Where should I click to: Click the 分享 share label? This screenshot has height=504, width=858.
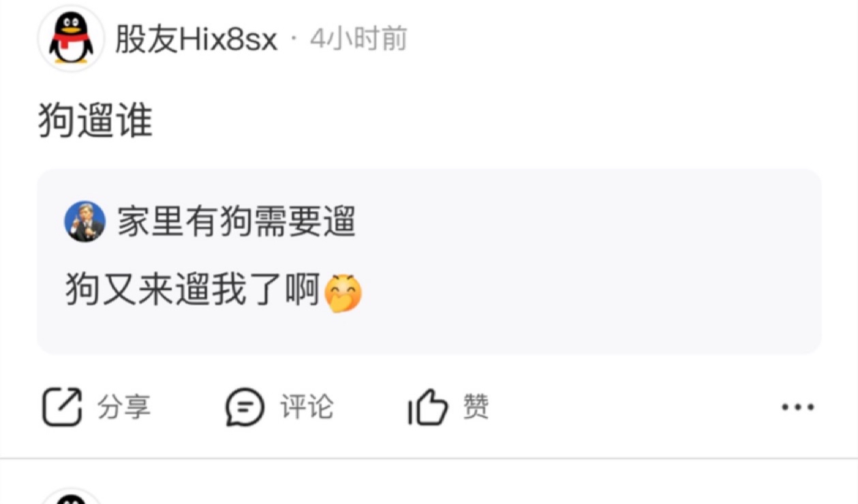point(124,407)
